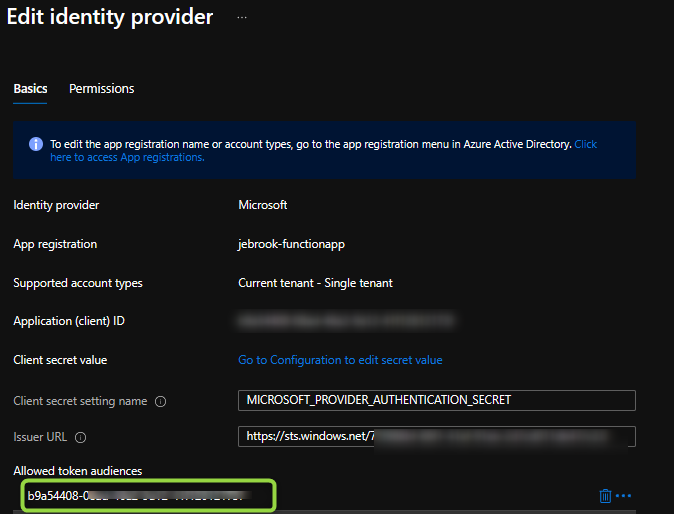
Task: Click the blue info icon in the banner
Action: pyautogui.click(x=36, y=144)
